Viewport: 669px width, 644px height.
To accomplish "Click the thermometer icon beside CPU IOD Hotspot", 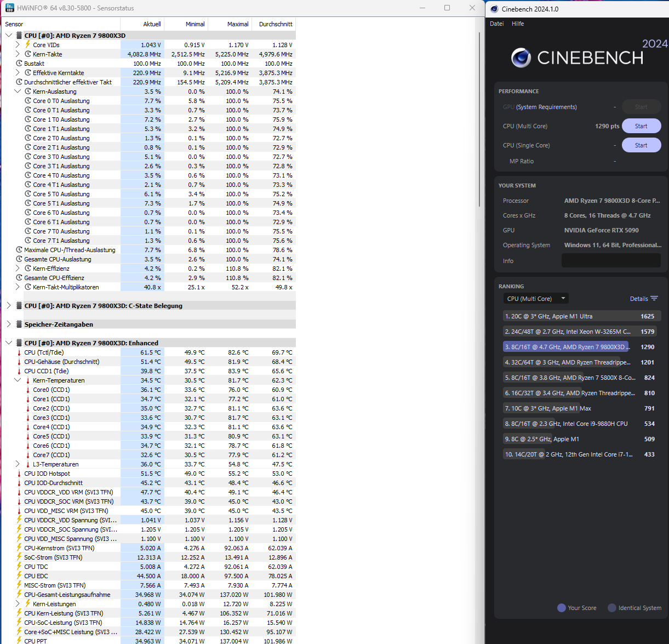I will pyautogui.click(x=19, y=474).
